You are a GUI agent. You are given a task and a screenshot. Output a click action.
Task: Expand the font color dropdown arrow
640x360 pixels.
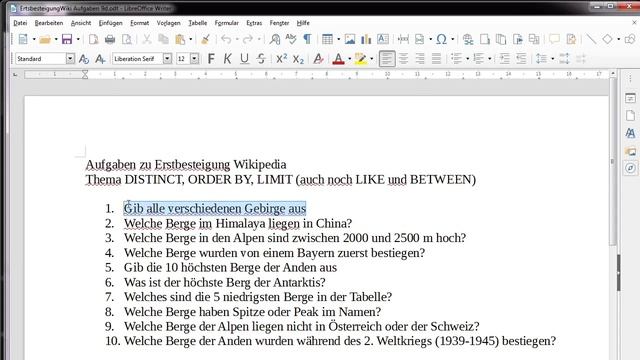tap(349, 59)
